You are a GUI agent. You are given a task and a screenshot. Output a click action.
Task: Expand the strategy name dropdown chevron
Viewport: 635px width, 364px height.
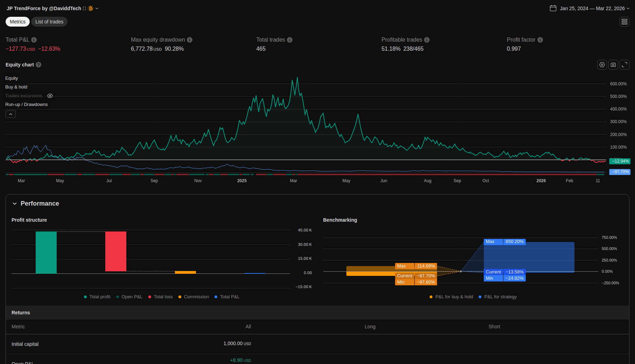point(97,8)
